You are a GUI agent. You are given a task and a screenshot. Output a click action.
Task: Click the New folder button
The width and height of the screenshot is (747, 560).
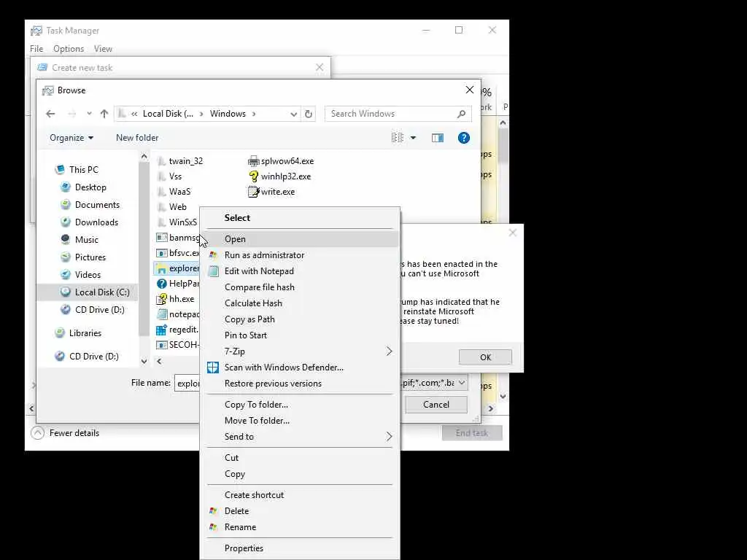137,138
